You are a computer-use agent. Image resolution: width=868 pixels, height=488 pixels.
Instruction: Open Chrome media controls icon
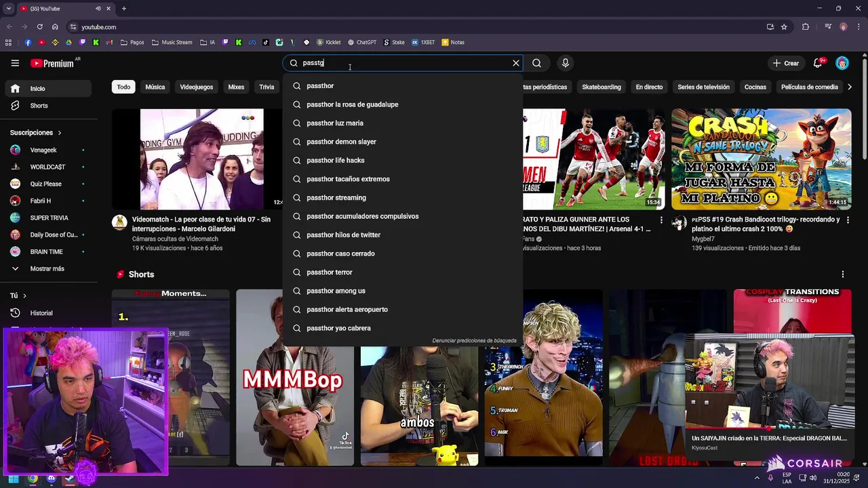(x=828, y=27)
